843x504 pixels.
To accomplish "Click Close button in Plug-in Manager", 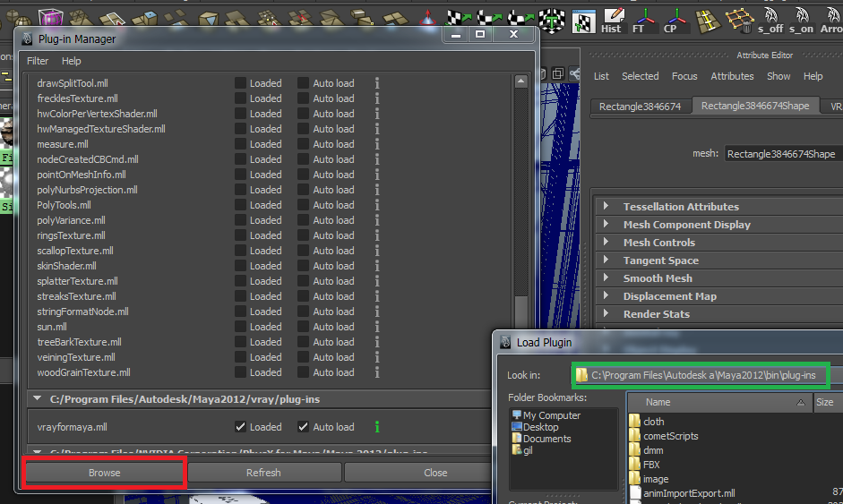I will 417,473.
